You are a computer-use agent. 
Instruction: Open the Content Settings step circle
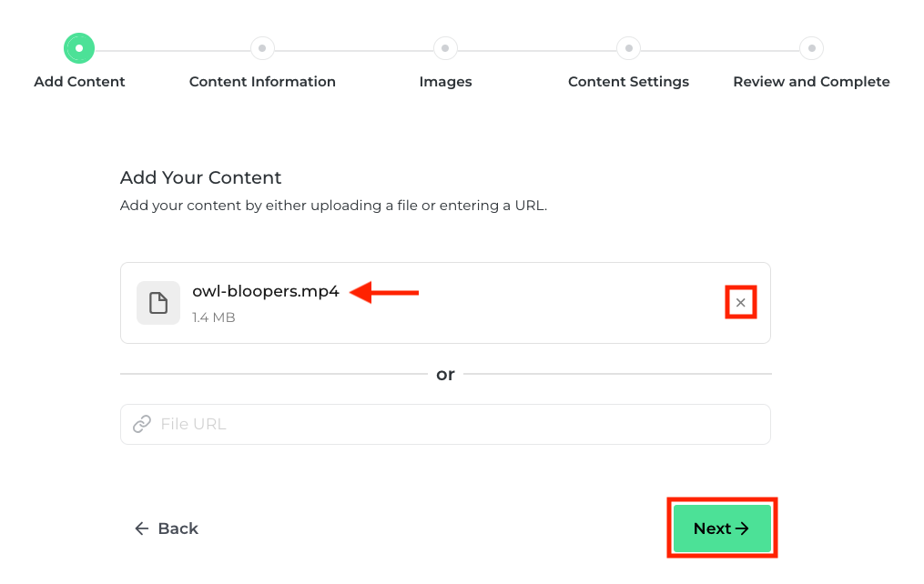coord(628,47)
